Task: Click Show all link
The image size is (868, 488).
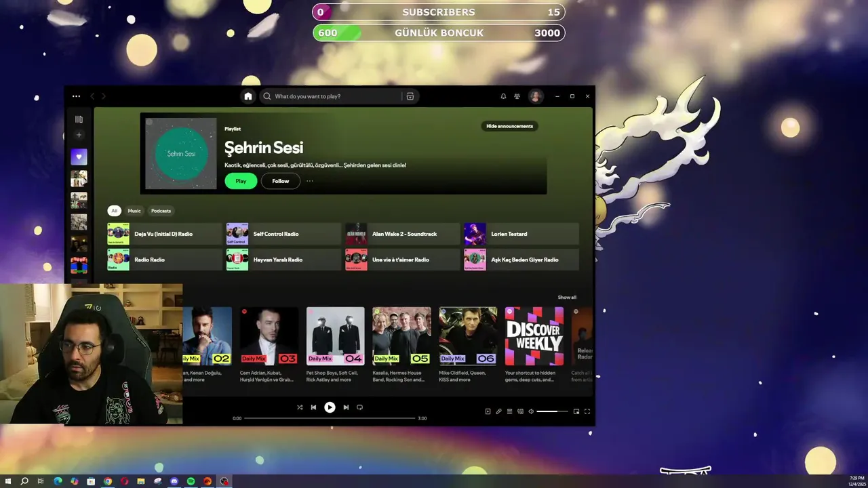Action: [567, 298]
